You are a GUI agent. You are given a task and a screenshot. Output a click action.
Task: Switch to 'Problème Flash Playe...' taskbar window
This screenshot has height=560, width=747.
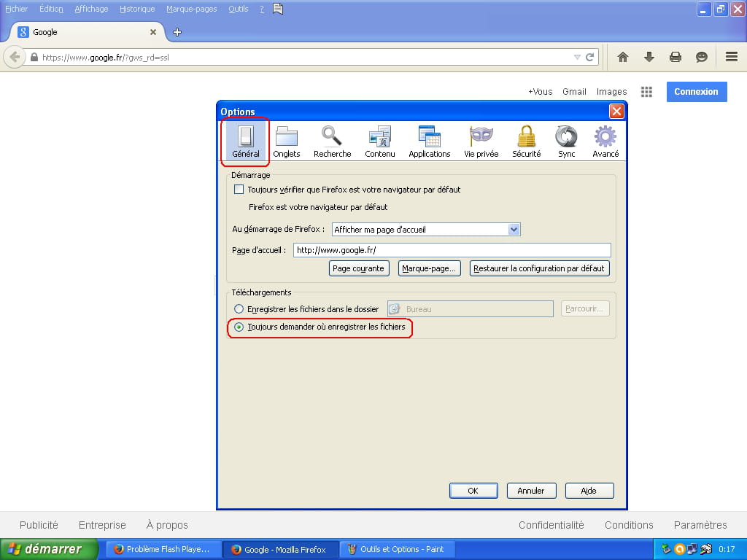click(x=163, y=549)
